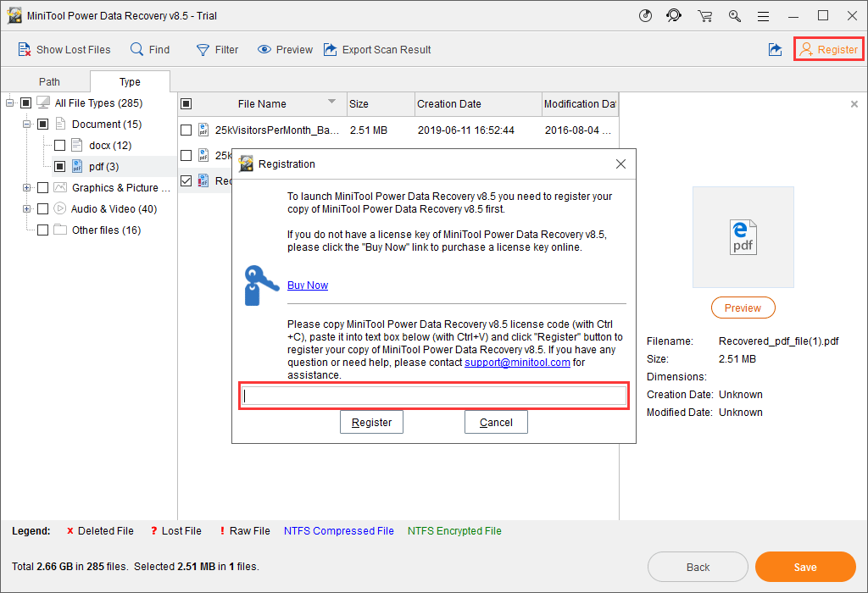Close the preview pane with the X
The width and height of the screenshot is (868, 593).
pyautogui.click(x=854, y=104)
